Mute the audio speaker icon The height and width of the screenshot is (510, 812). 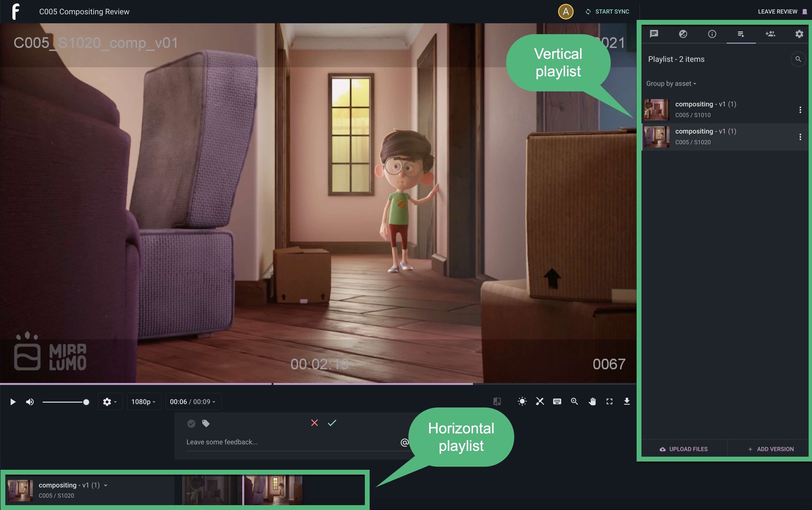click(30, 402)
